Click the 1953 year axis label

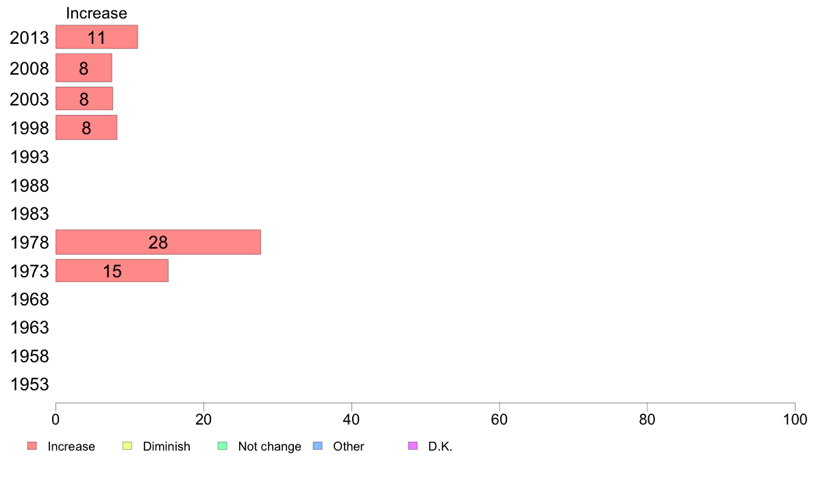click(29, 384)
